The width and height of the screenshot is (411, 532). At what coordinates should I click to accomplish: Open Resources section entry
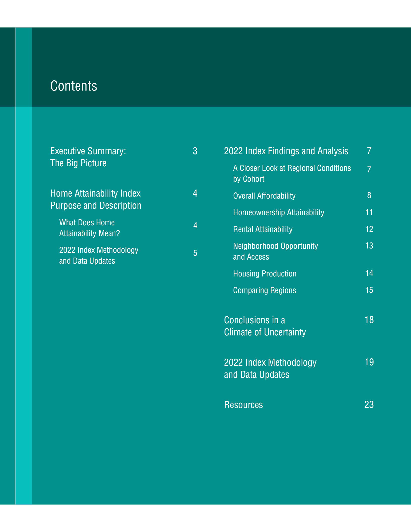click(243, 405)
